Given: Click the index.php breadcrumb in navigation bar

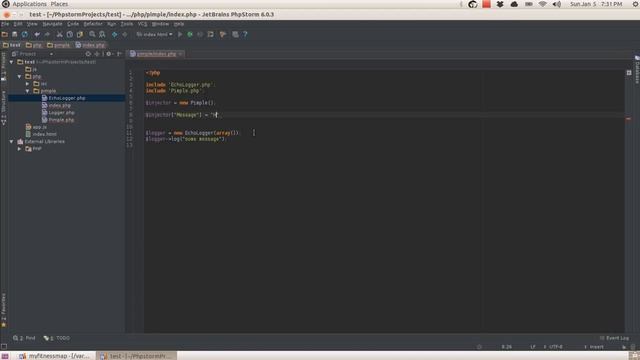Looking at the screenshot, I should [90, 45].
